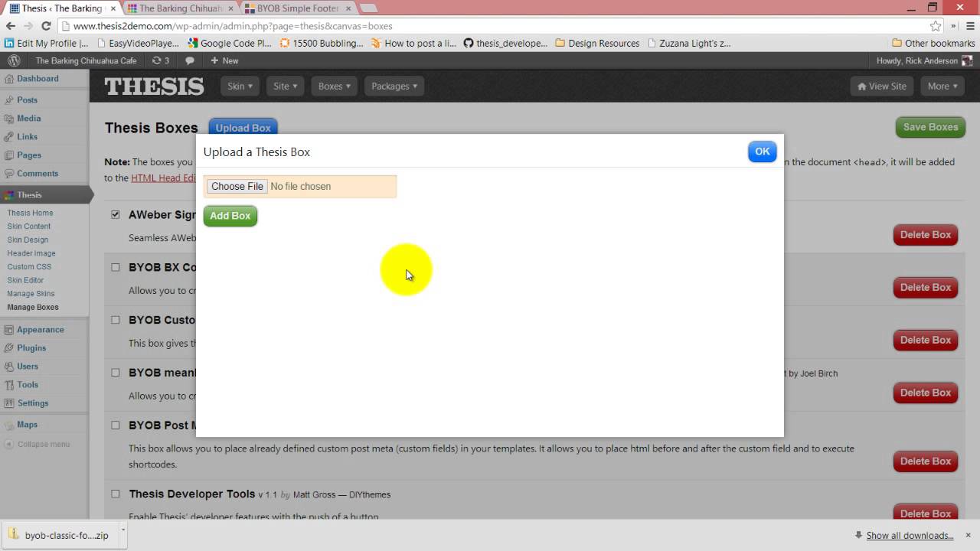980x551 pixels.
Task: Open Skin Content submenu item
Action: tap(29, 227)
